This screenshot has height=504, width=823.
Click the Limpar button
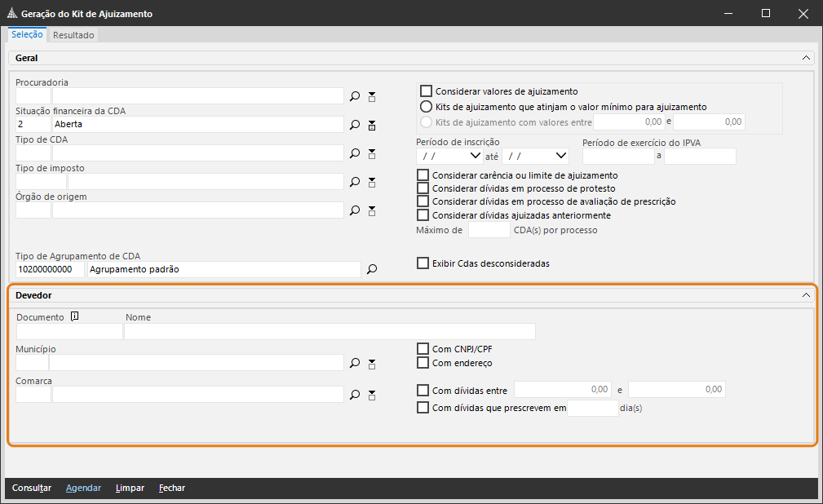click(x=130, y=488)
